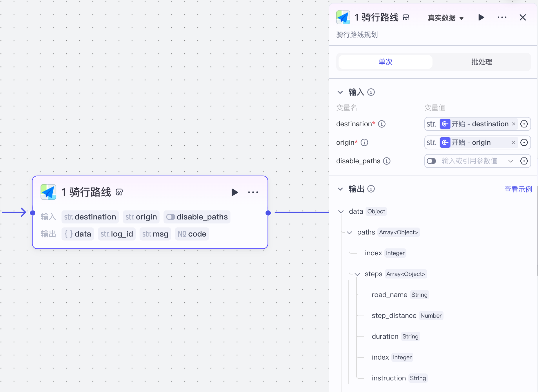Open variable picker for destination

point(524,124)
